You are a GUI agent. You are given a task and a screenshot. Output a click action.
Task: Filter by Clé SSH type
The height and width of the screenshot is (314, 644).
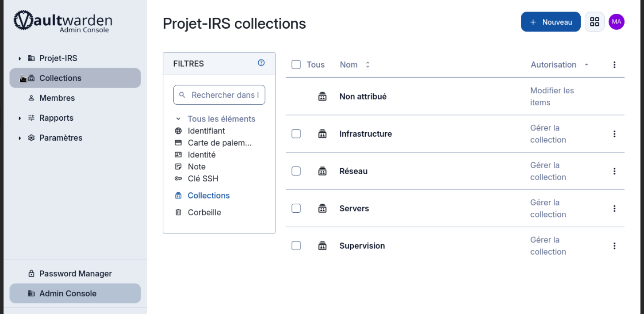203,179
